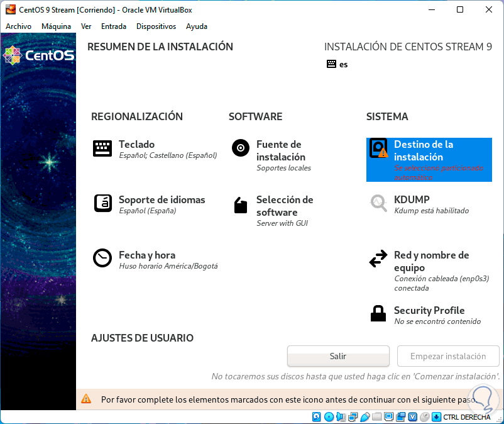Screen dimensions: 504x424
Task: Click 'Conexión cableada (enp0s3)' text
Action: pos(442,279)
